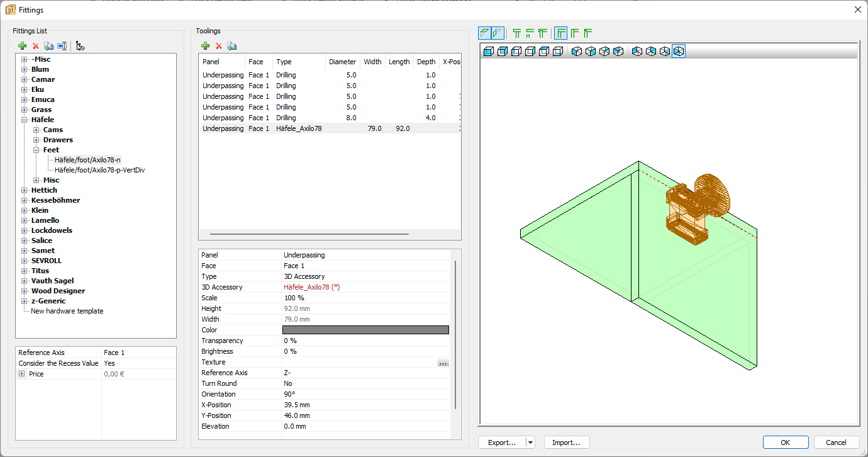Expand the Hettich manufacturer node
Viewport: 868px width, 457px height.
click(x=25, y=190)
